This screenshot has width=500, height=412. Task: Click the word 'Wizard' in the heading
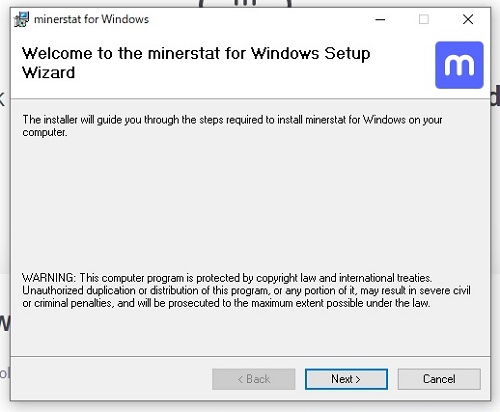(x=48, y=73)
